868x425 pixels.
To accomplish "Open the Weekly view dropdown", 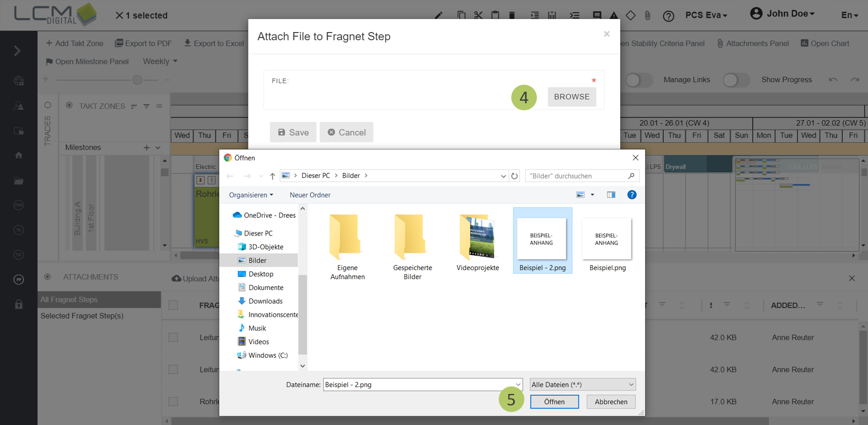I will [160, 61].
